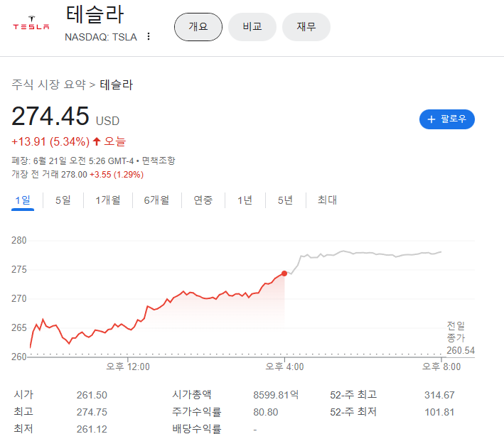This screenshot has height=434, width=504.
Task: Select the 5년 chart range
Action: coord(286,200)
